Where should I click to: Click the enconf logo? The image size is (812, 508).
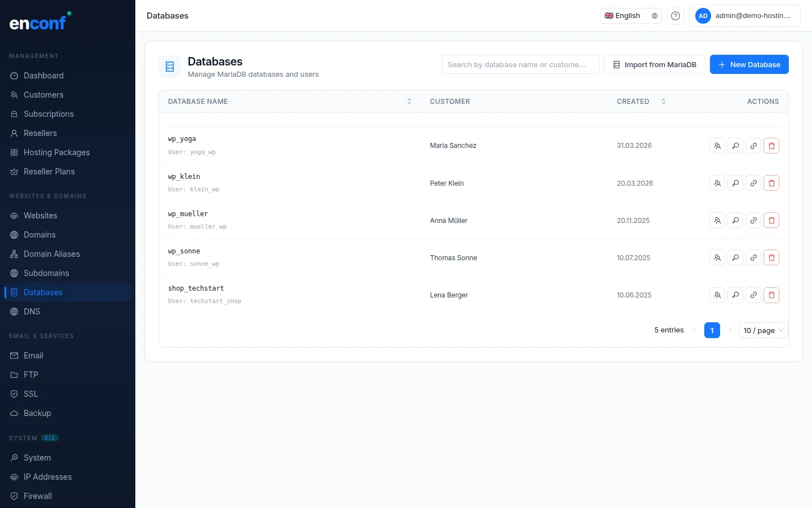[x=41, y=21]
